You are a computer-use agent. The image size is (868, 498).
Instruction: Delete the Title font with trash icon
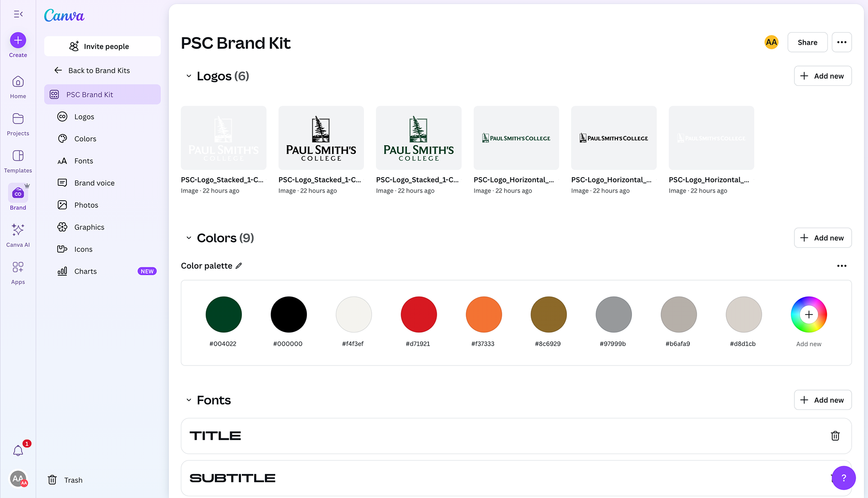(835, 436)
